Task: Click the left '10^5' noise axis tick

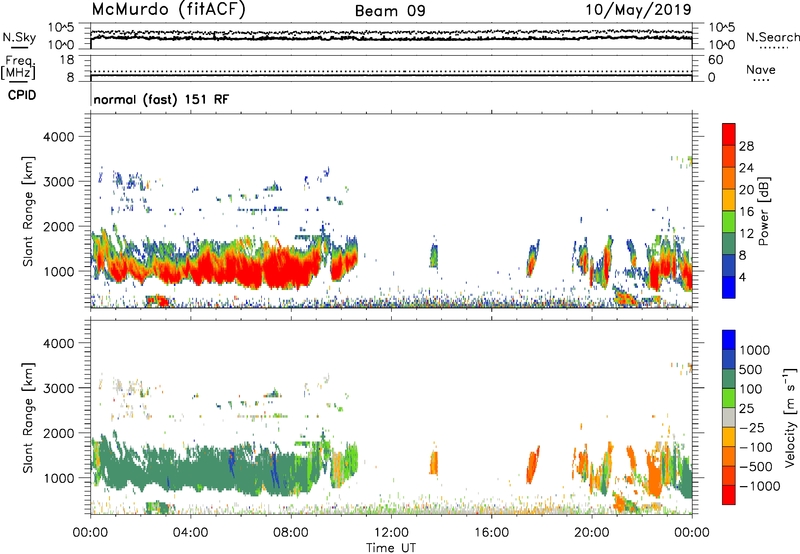Action: (x=62, y=28)
